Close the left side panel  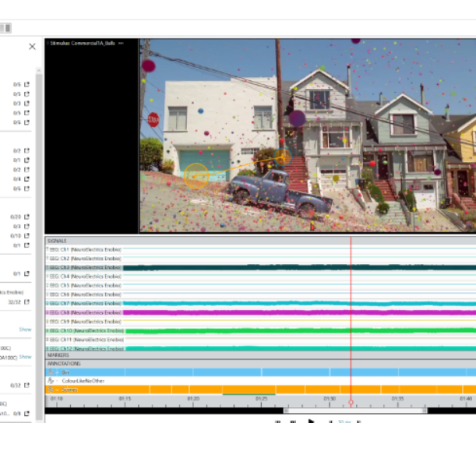point(32,47)
